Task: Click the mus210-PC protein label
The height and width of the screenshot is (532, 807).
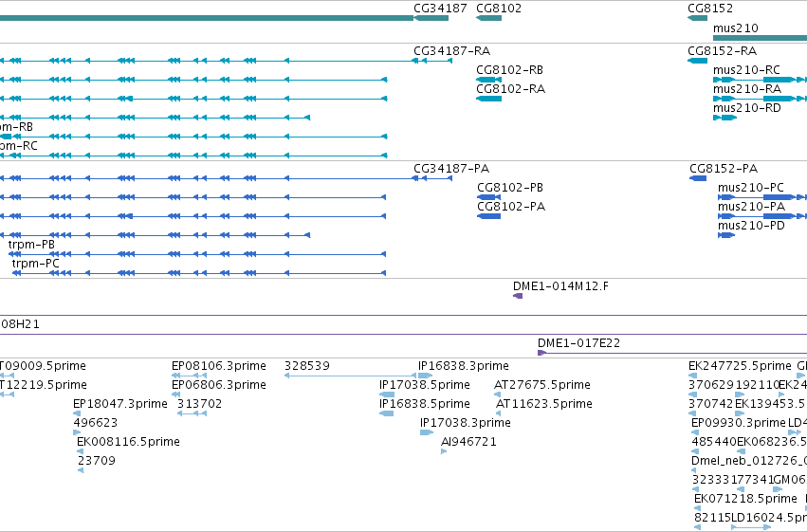Action: [751, 188]
